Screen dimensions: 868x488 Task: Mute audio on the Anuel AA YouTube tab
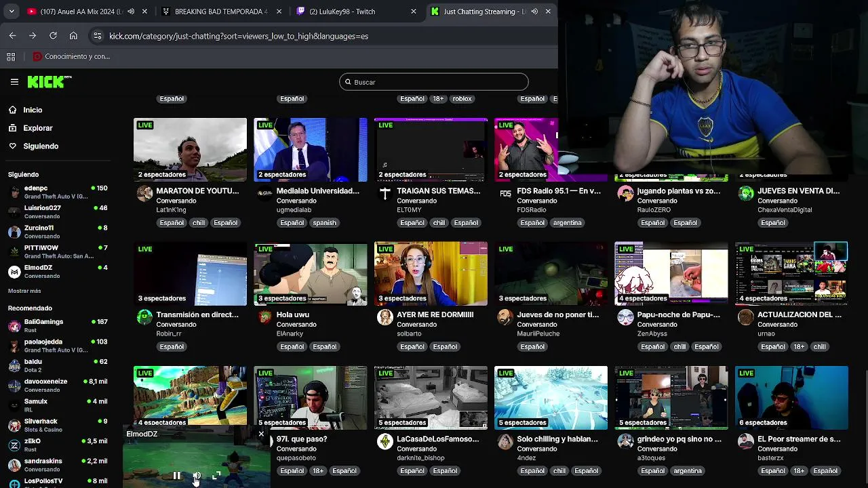pos(131,12)
